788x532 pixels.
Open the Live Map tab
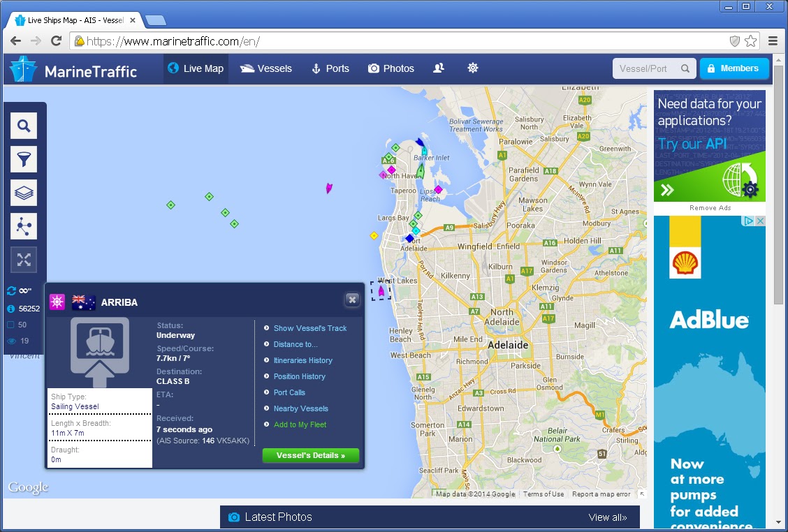(196, 69)
